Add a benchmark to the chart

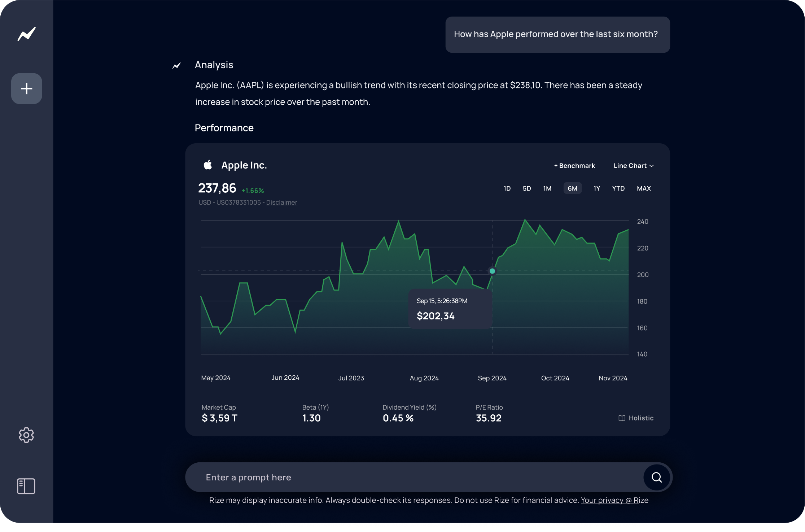574,166
